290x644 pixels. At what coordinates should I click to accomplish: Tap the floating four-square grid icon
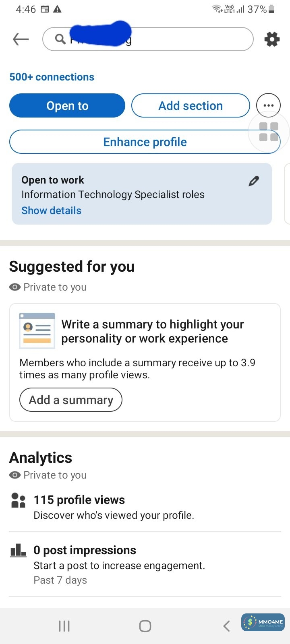269,132
